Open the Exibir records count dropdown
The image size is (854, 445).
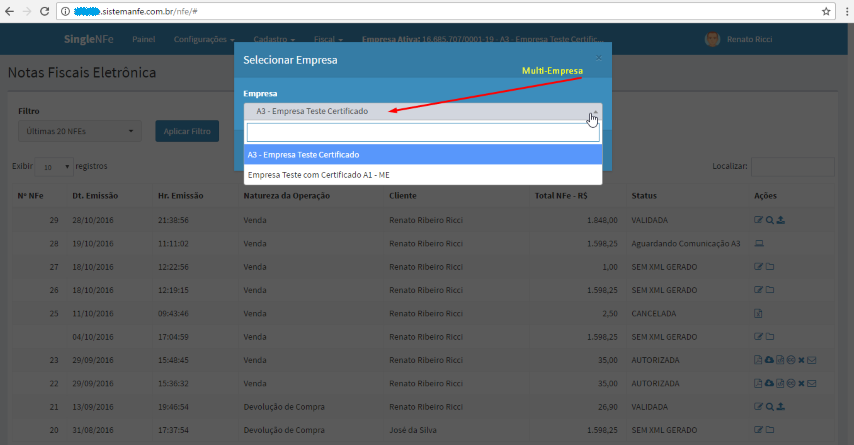click(56, 166)
